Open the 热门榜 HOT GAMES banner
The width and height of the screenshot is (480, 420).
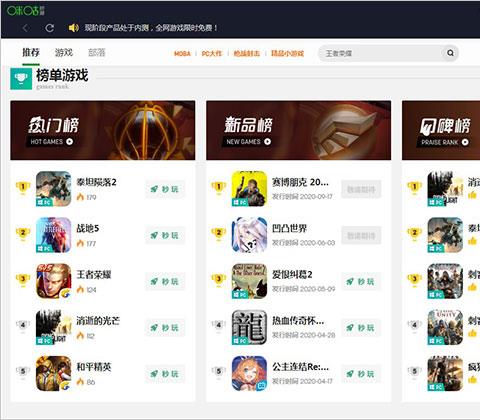[x=103, y=130]
